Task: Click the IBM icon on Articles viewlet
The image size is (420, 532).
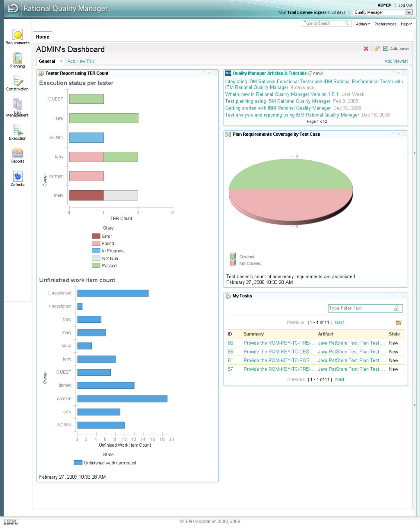Action: click(x=228, y=73)
